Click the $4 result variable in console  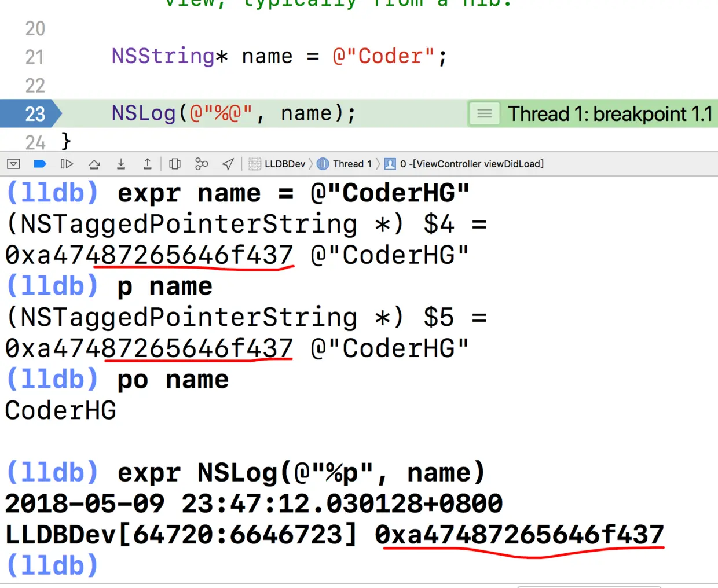439,224
